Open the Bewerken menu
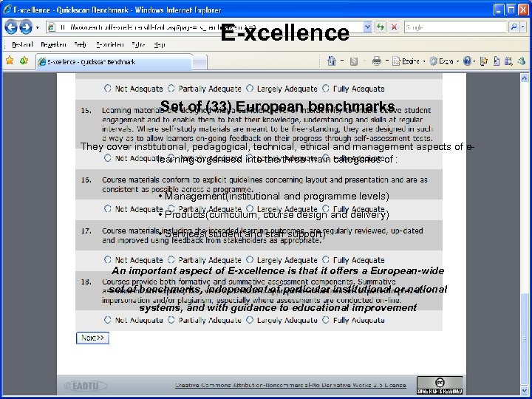Image resolution: width=532 pixels, height=399 pixels. tap(53, 44)
